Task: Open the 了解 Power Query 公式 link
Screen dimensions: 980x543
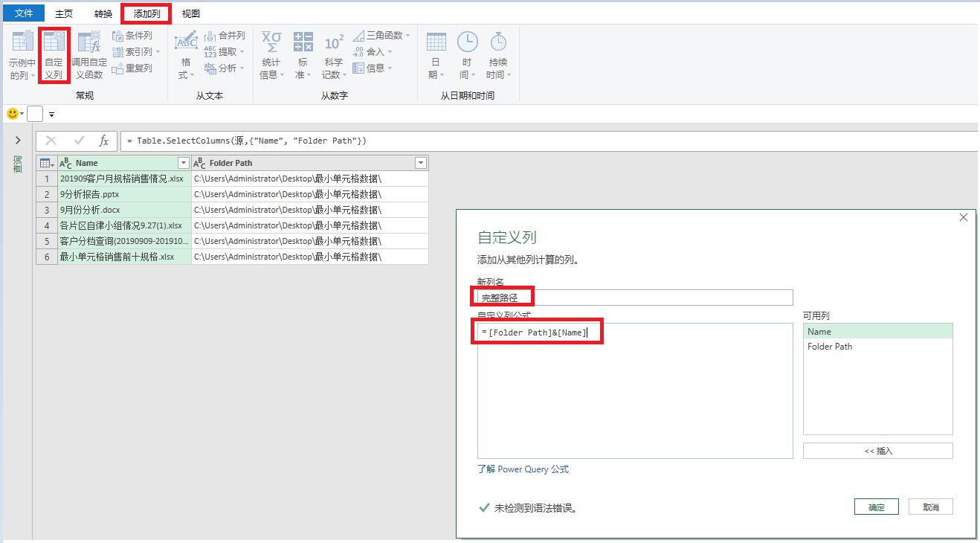Action: 523,469
